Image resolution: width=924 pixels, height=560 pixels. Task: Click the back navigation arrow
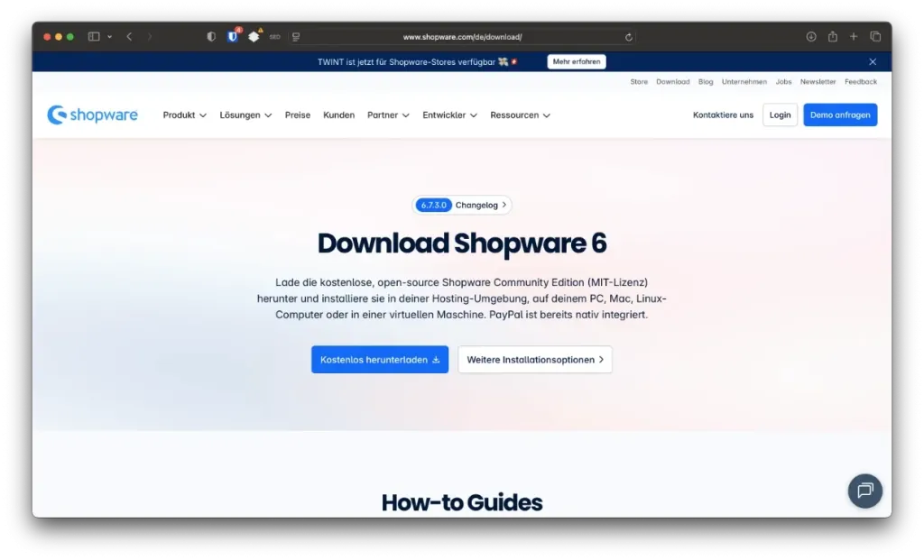tap(129, 36)
